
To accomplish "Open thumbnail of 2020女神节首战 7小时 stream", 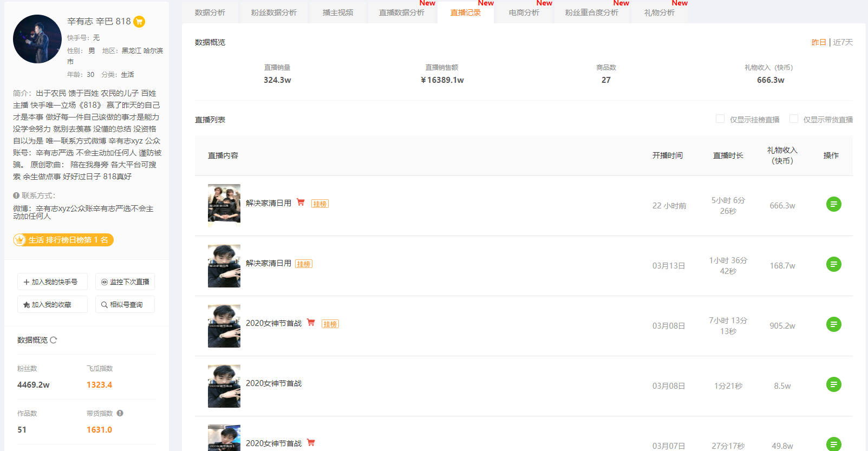I will coord(224,326).
